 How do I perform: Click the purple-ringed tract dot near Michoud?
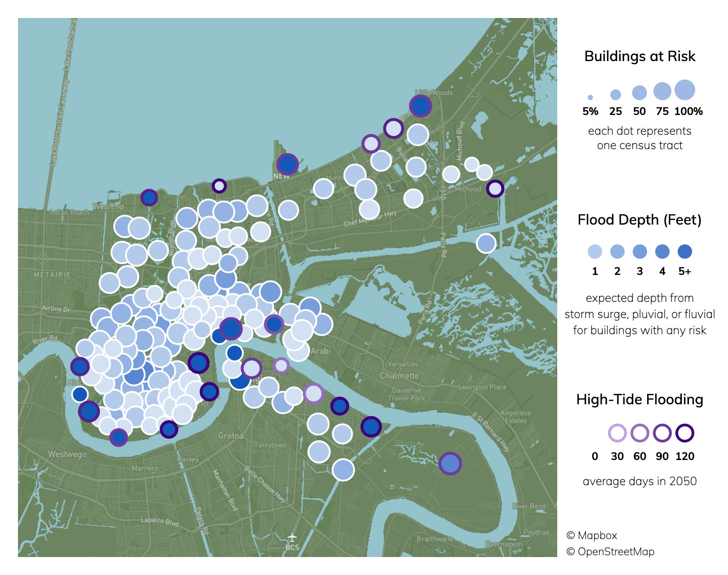tap(495, 189)
